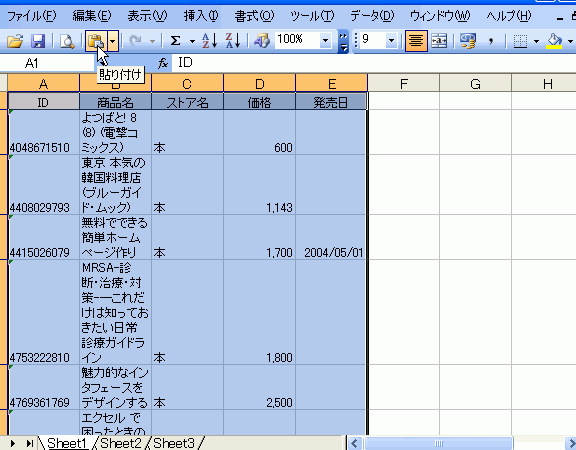Select column F header
This screenshot has height=450, width=576.
(x=404, y=84)
